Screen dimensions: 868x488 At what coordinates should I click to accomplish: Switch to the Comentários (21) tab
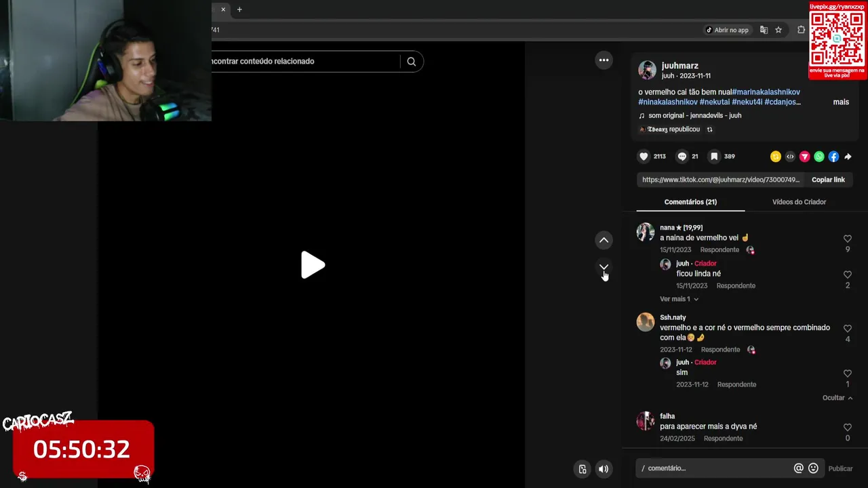coord(690,202)
